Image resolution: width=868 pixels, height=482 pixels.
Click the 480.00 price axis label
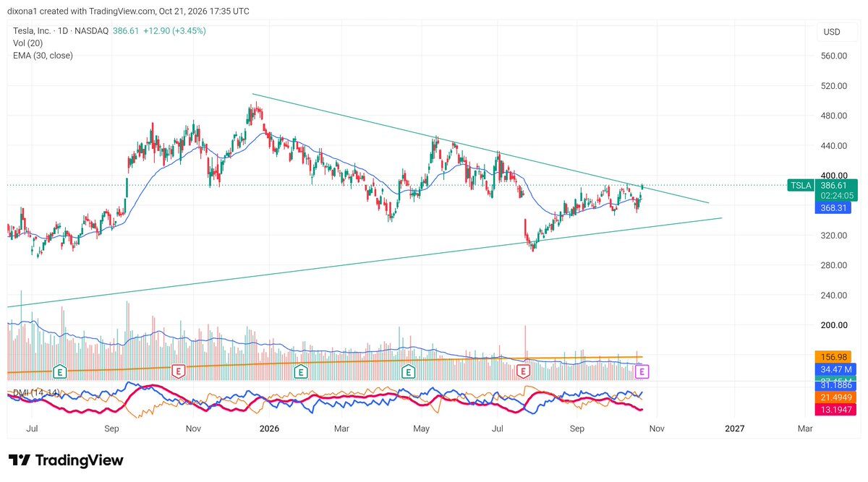[834, 116]
